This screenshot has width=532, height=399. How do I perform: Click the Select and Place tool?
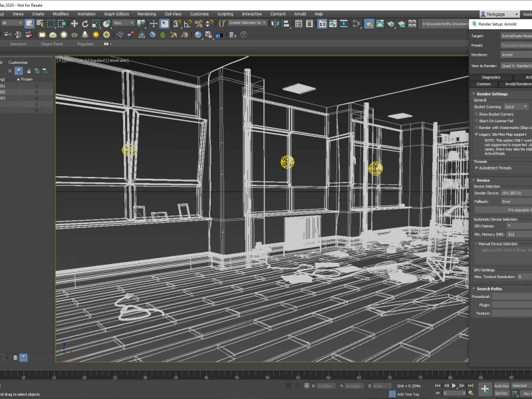(x=106, y=23)
